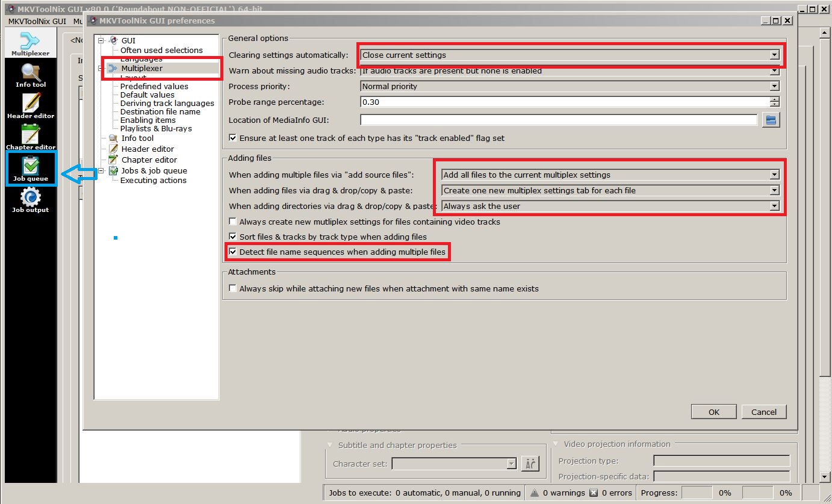
Task: Collapse Subtitle and chapter properties section
Action: [330, 445]
